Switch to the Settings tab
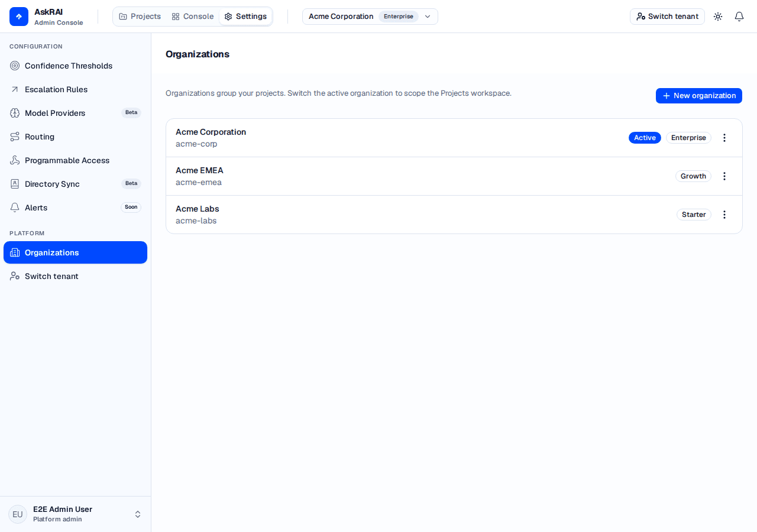 point(245,17)
